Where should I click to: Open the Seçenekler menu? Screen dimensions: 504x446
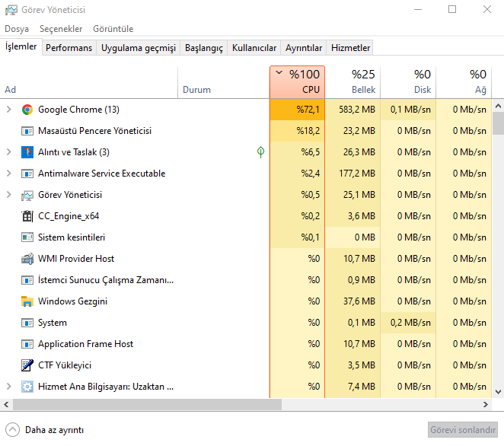[x=61, y=29]
